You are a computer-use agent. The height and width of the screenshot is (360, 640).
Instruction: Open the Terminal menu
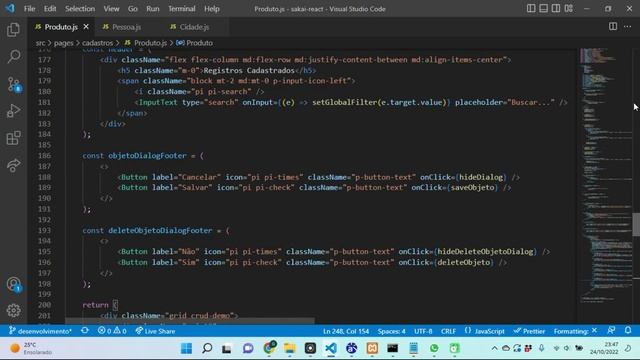click(x=182, y=9)
